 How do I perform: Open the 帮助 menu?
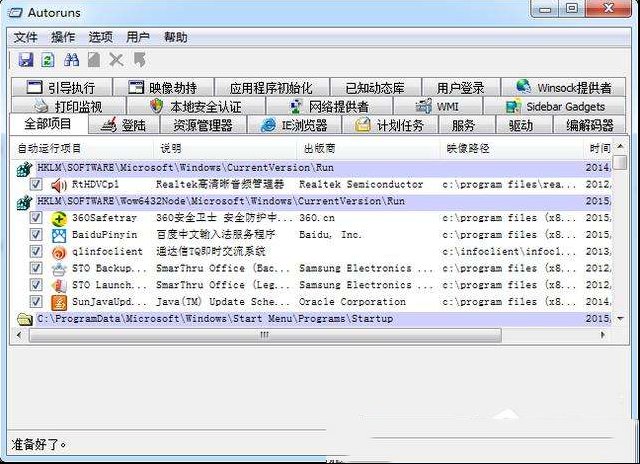[x=176, y=38]
